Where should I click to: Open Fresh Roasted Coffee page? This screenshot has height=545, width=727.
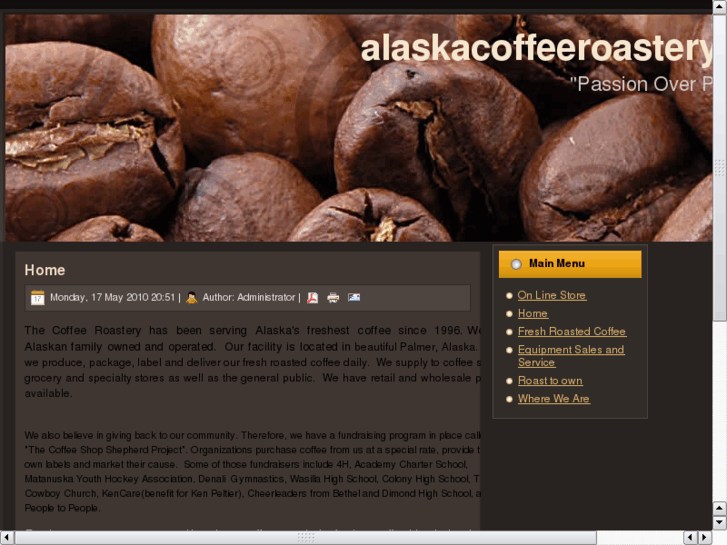pyautogui.click(x=572, y=331)
